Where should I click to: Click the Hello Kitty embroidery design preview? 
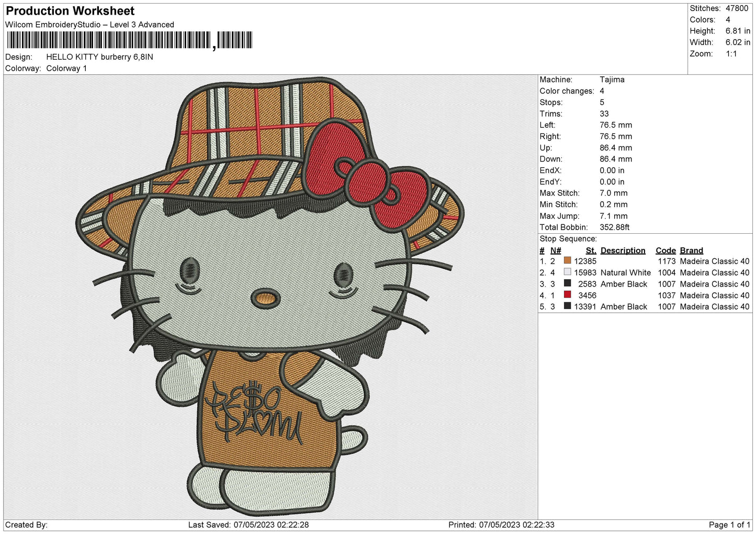tap(270, 297)
